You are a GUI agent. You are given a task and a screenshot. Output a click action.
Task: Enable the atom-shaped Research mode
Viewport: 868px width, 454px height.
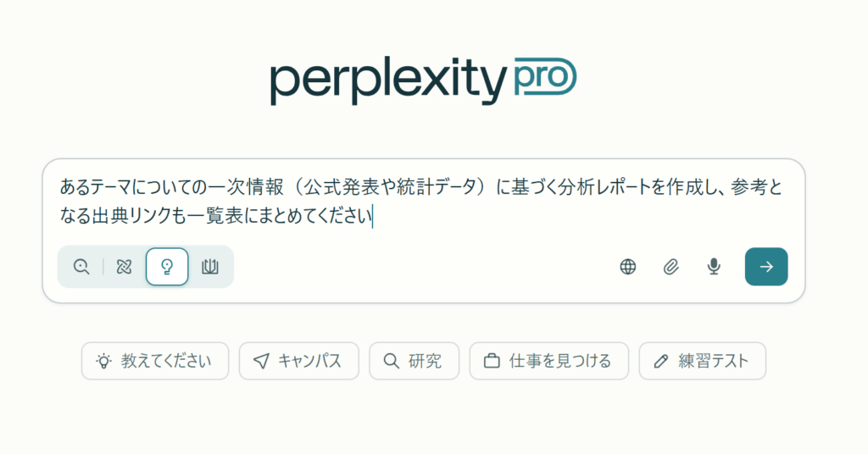coord(125,267)
